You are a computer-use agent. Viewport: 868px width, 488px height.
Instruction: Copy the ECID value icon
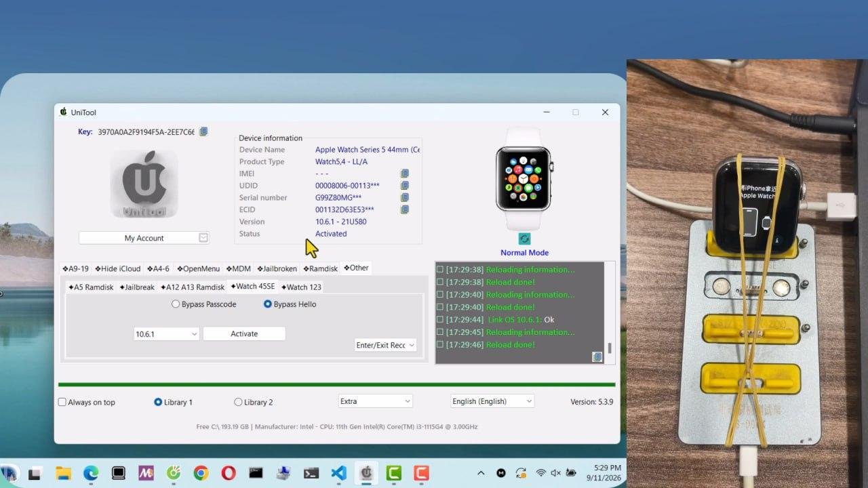(405, 210)
